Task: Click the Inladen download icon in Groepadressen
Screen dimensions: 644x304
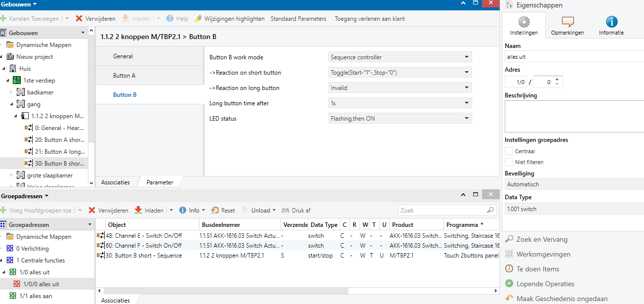Action: pos(138,210)
